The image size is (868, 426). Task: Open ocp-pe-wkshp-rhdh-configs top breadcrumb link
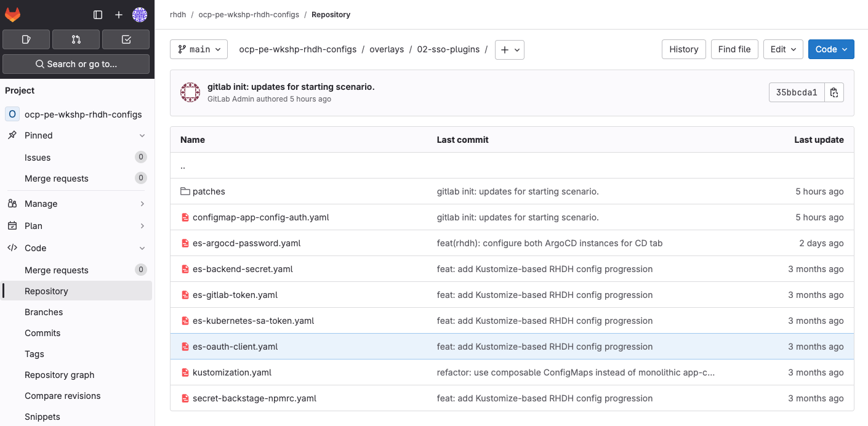[249, 15]
